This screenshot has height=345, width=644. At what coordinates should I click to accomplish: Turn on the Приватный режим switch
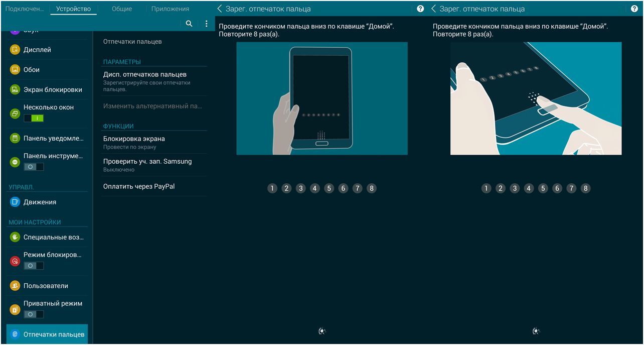tap(34, 314)
